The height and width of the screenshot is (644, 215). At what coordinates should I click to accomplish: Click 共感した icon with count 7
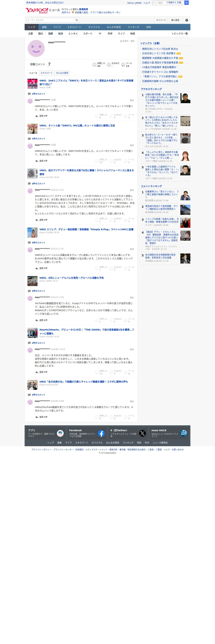pyautogui.click(x=97, y=269)
